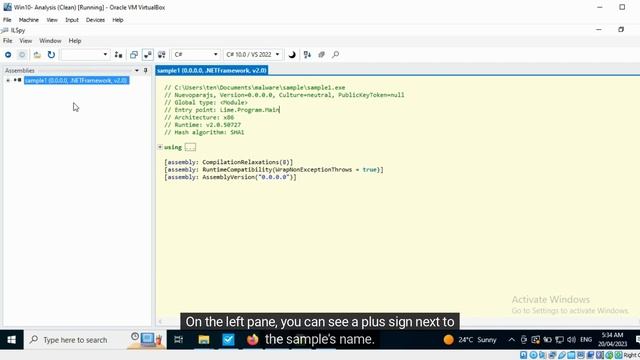Open VirtualBox Help menu
Viewport: 640px width, 360px height.
(x=118, y=20)
